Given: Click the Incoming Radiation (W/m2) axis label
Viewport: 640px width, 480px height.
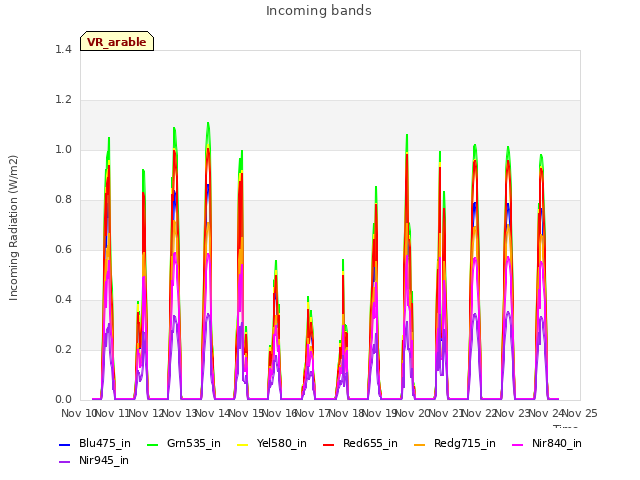Looking at the screenshot, I should (13, 228).
